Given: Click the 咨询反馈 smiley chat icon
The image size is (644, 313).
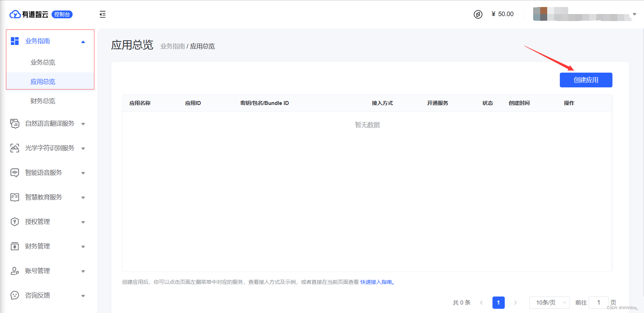Looking at the screenshot, I should tap(15, 295).
